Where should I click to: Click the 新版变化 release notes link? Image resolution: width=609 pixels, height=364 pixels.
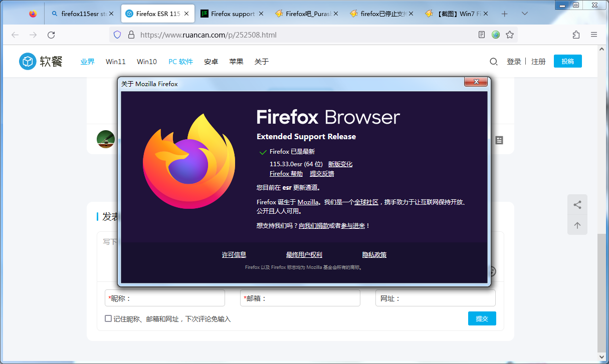(x=340, y=164)
